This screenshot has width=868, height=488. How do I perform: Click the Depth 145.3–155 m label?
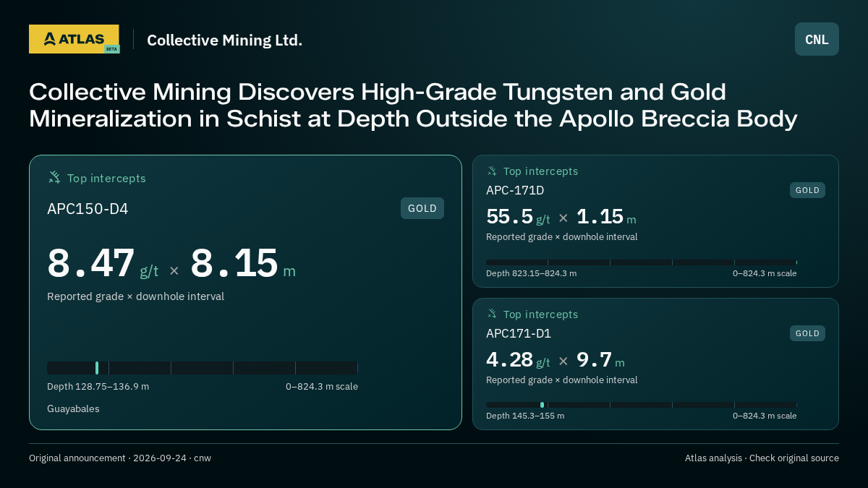tap(525, 416)
